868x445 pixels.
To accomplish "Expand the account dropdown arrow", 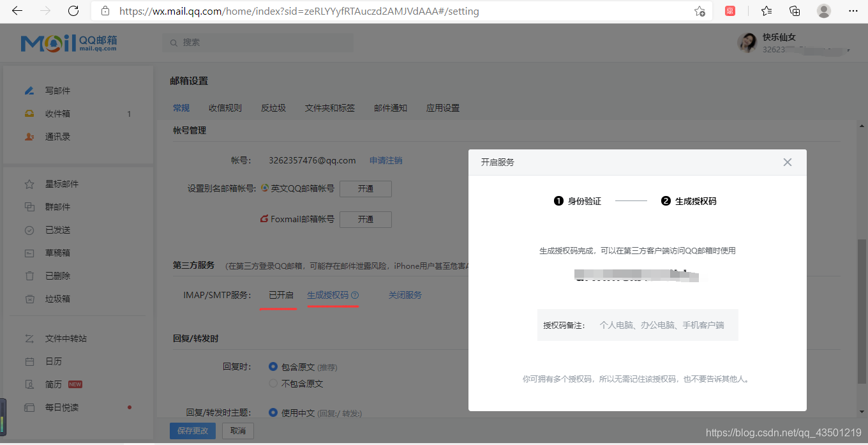I will (x=849, y=49).
